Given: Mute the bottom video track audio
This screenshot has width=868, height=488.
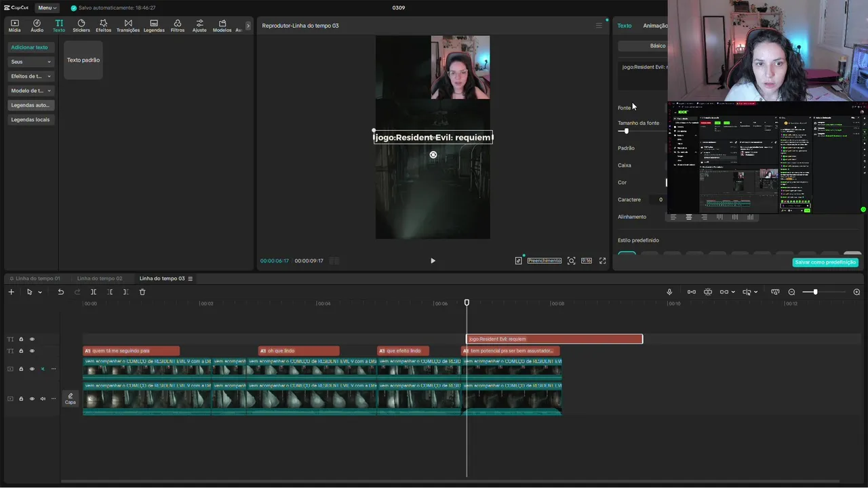Looking at the screenshot, I should pos(43,399).
